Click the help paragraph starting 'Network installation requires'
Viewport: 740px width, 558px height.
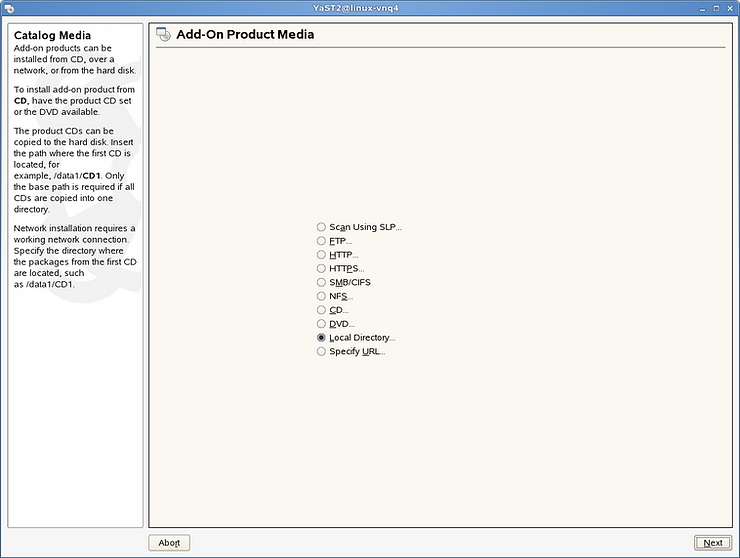[75, 256]
